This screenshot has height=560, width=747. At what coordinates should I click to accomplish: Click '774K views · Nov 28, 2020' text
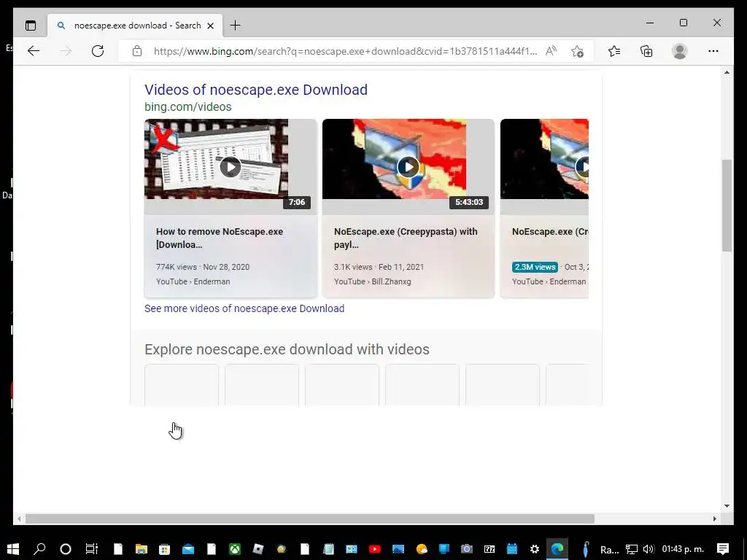tap(203, 267)
